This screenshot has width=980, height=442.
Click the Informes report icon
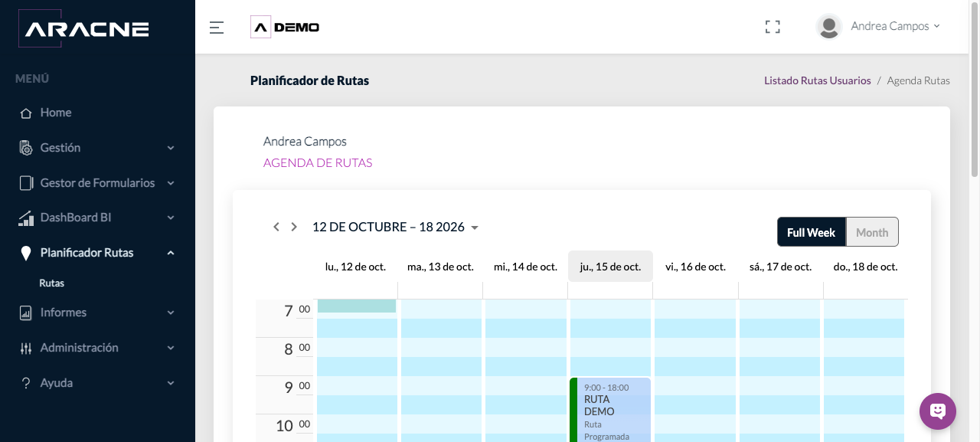[25, 313]
